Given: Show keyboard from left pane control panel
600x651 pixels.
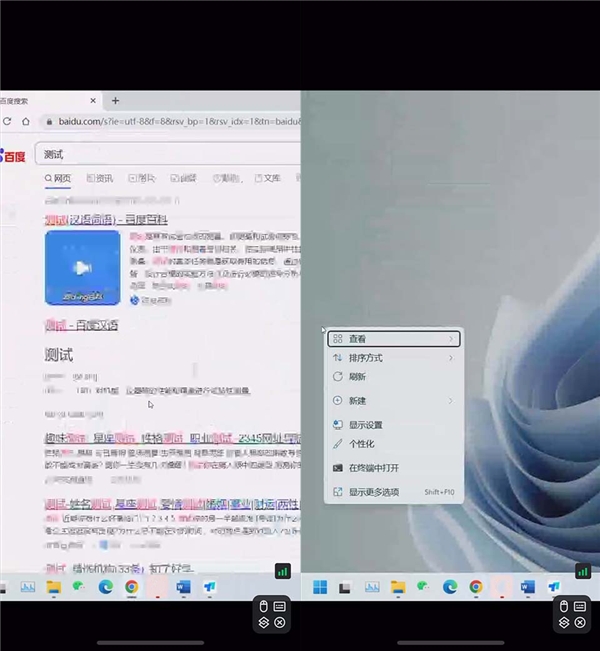Looking at the screenshot, I should pyautogui.click(x=280, y=607).
